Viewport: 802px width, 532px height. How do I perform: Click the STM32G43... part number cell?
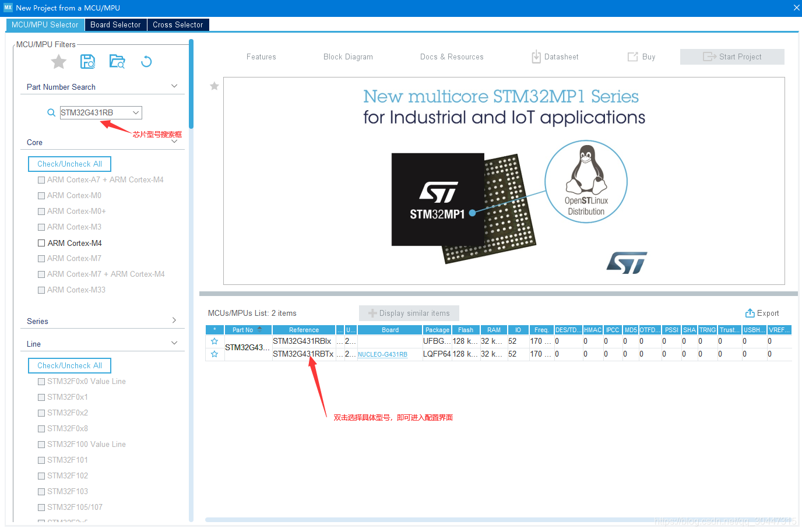click(248, 348)
